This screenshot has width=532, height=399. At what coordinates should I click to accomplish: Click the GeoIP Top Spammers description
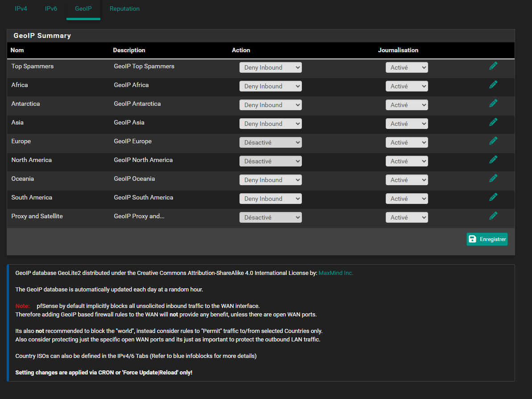(144, 66)
